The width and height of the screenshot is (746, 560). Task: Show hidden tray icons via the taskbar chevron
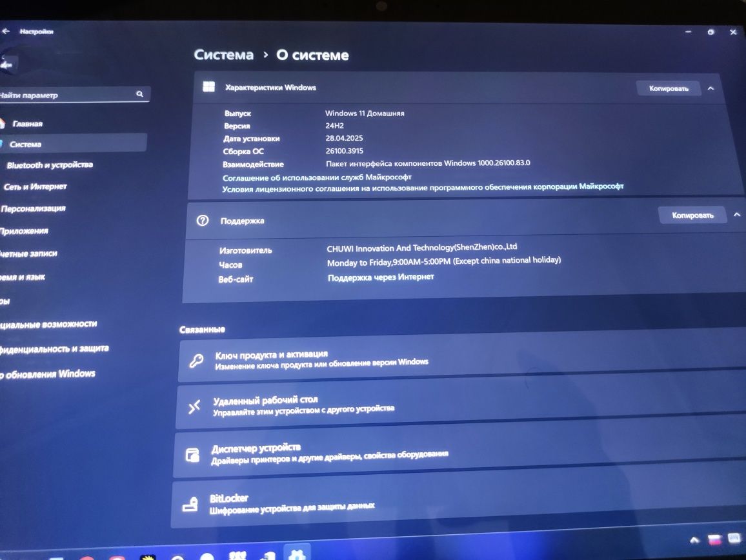coord(694,539)
